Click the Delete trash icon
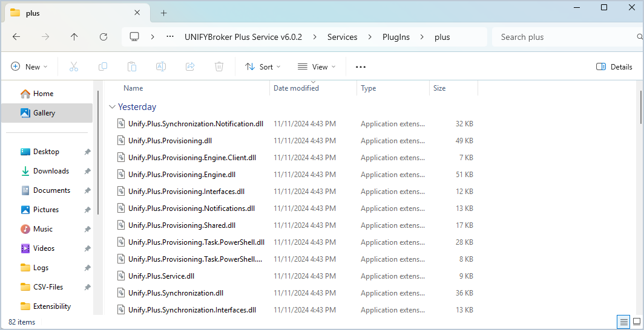Image resolution: width=644 pixels, height=330 pixels. point(219,66)
